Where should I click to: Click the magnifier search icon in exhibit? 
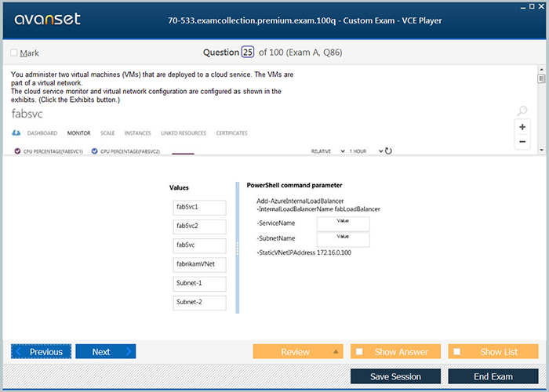(522, 111)
